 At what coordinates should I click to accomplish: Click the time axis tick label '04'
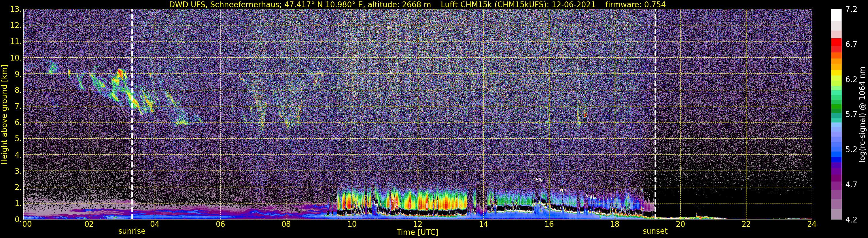154,224
